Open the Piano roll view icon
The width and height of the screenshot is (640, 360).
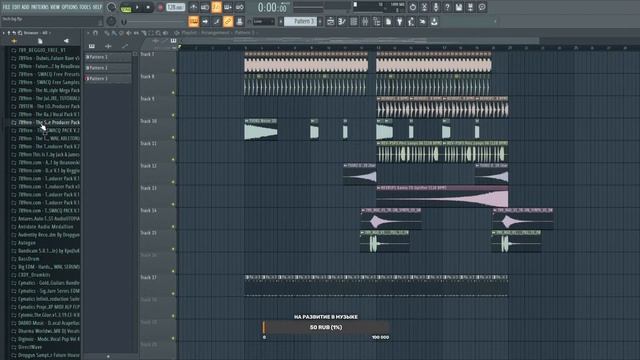[342, 21]
